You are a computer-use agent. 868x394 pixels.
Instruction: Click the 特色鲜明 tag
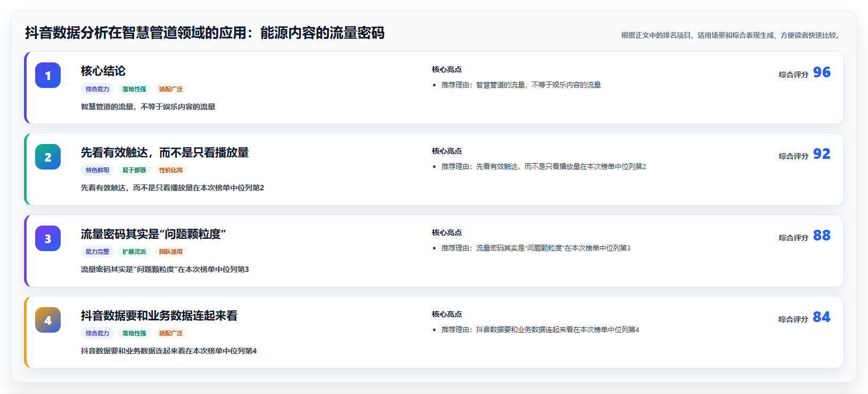pos(97,170)
